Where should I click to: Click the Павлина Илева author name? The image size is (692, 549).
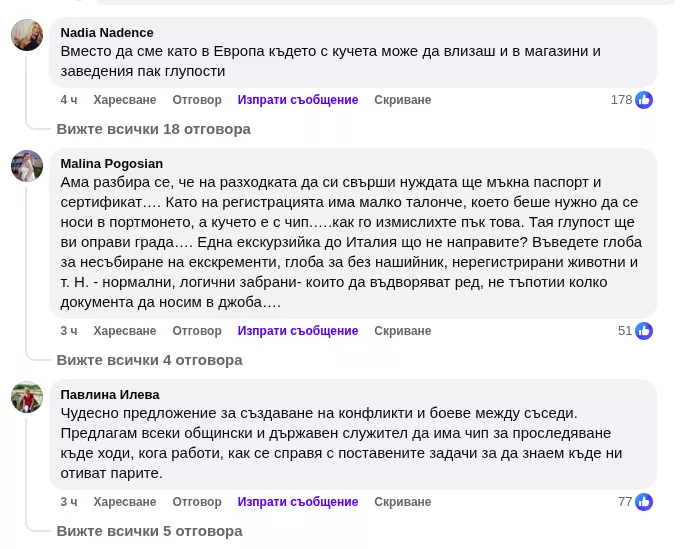point(110,395)
